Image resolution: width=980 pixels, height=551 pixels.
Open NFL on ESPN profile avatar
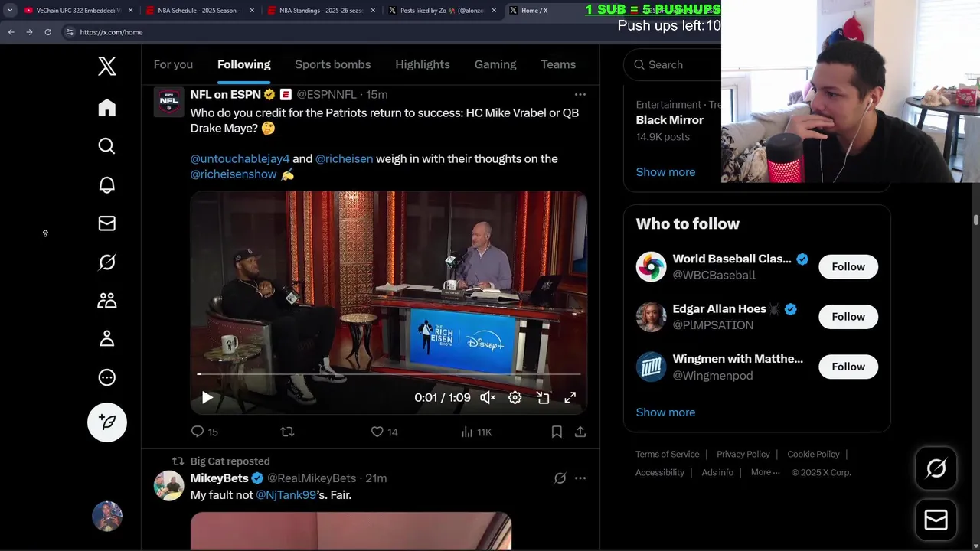(x=169, y=102)
